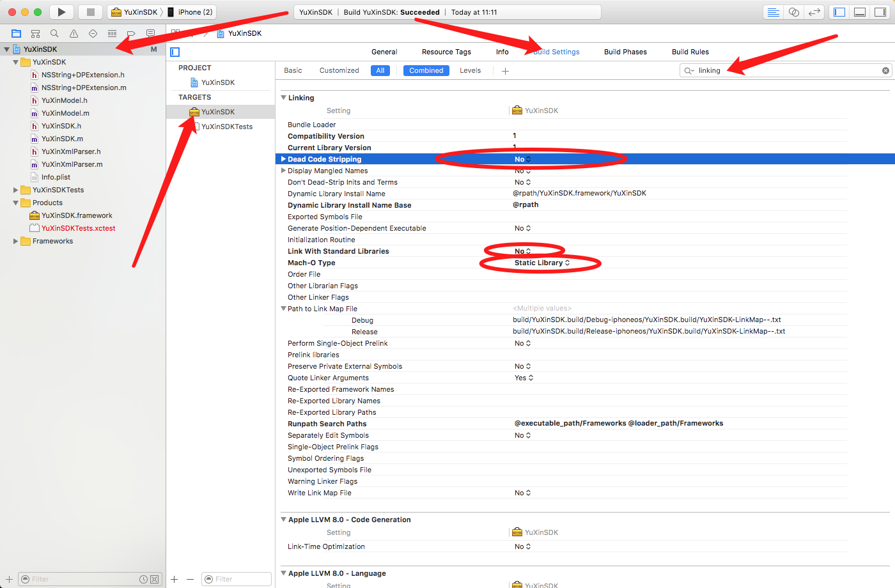Screen dimensions: 895x588
Task: Open the Build Phases tab
Action: (x=625, y=52)
